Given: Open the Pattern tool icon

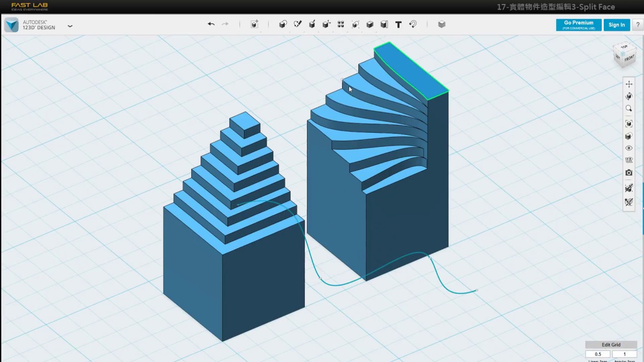Looking at the screenshot, I should pos(341,24).
